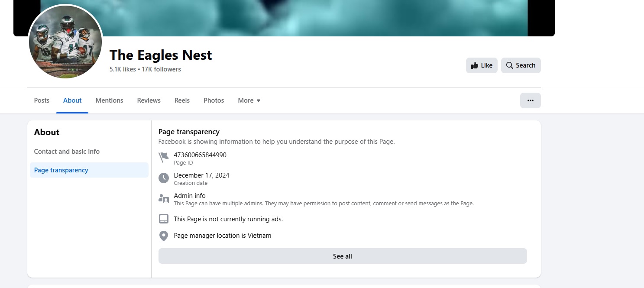The image size is (644, 288).
Task: Like The Eagles Nest page
Action: coord(482,65)
